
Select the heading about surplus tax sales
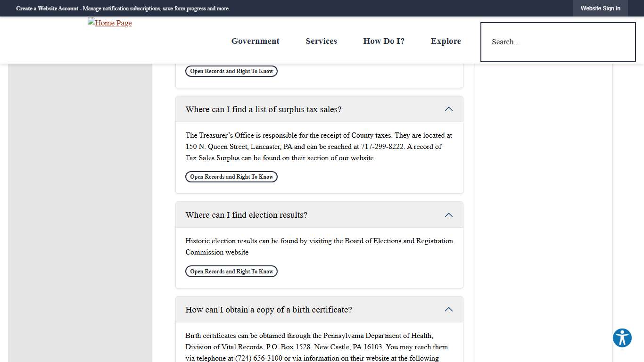[263, 109]
